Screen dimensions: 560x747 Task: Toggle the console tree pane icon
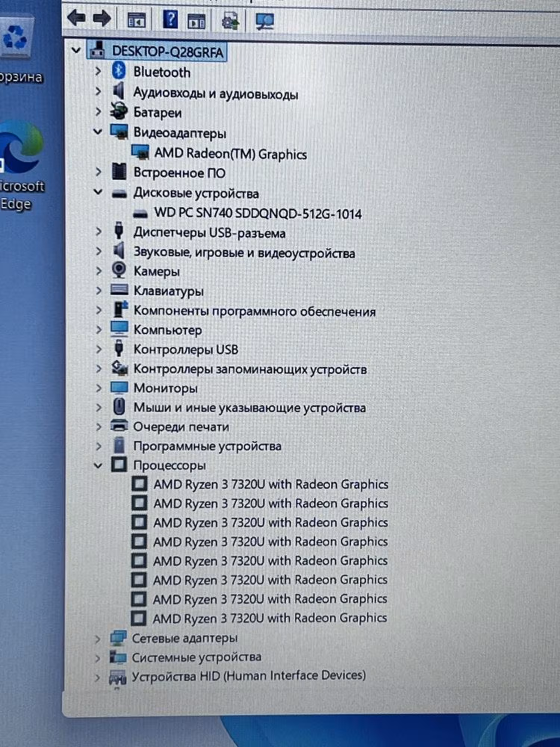(136, 20)
